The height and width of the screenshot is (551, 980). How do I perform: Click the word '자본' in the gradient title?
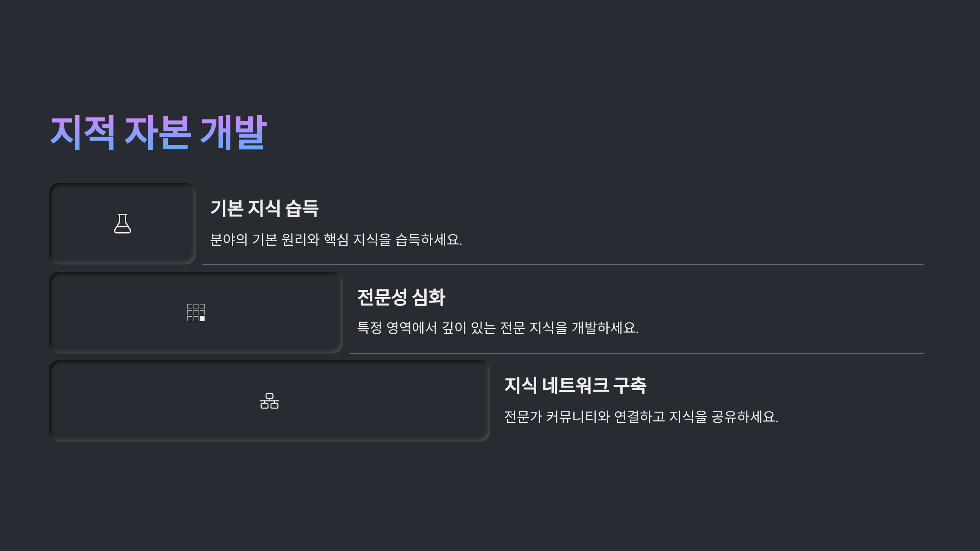tap(158, 132)
